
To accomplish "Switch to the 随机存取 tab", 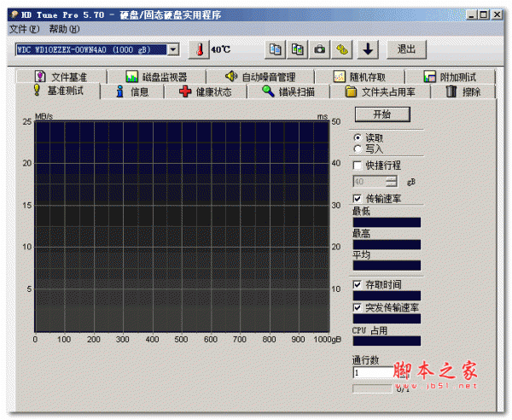I will 359,77.
